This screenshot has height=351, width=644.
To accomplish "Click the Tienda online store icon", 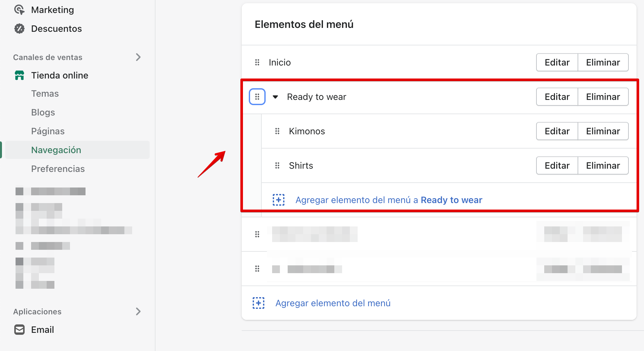I will pyautogui.click(x=19, y=75).
